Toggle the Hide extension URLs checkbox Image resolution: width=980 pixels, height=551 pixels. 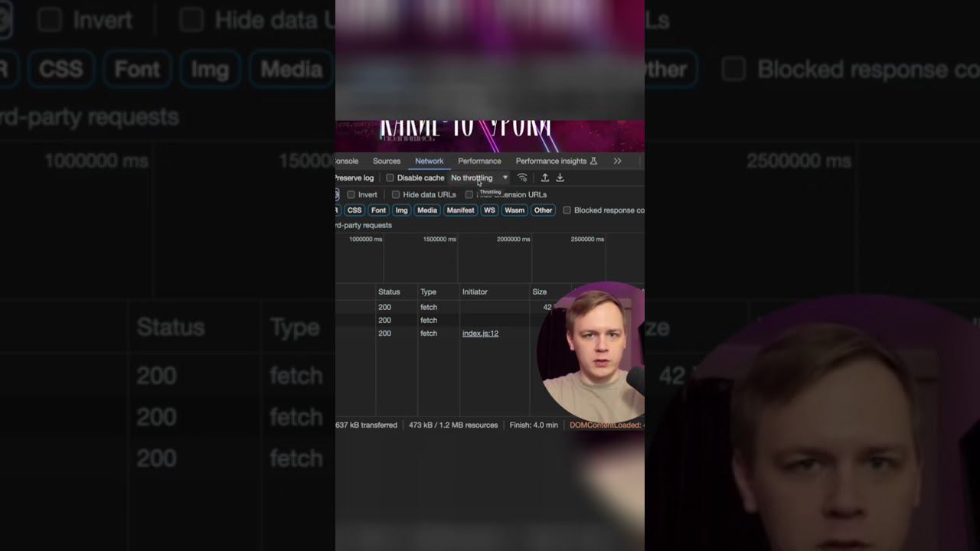click(469, 194)
